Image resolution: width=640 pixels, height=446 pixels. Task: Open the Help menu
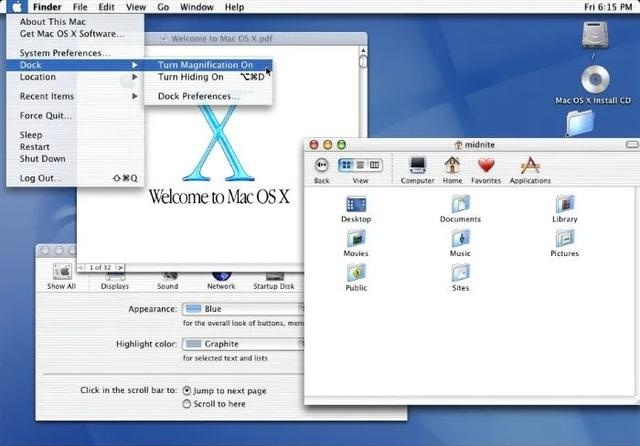[234, 7]
